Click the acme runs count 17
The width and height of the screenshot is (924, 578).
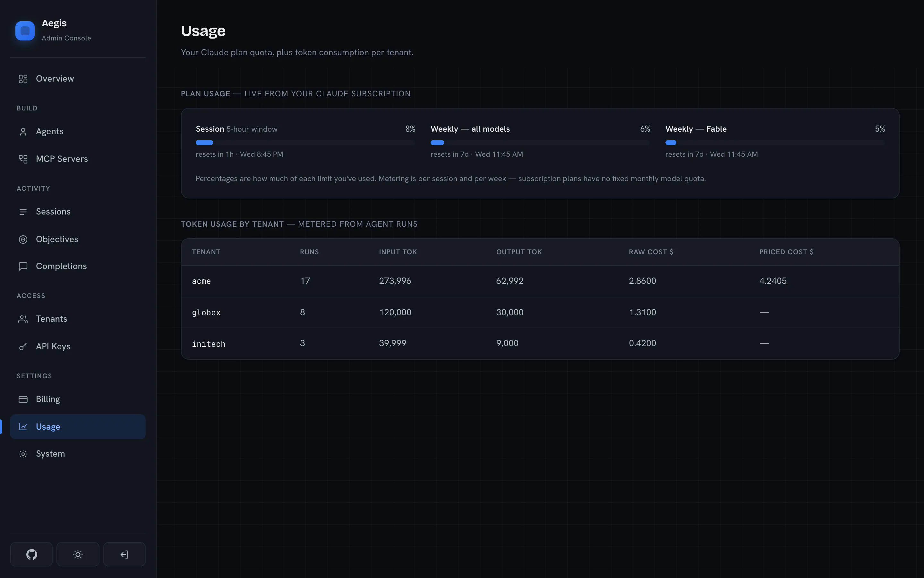305,281
